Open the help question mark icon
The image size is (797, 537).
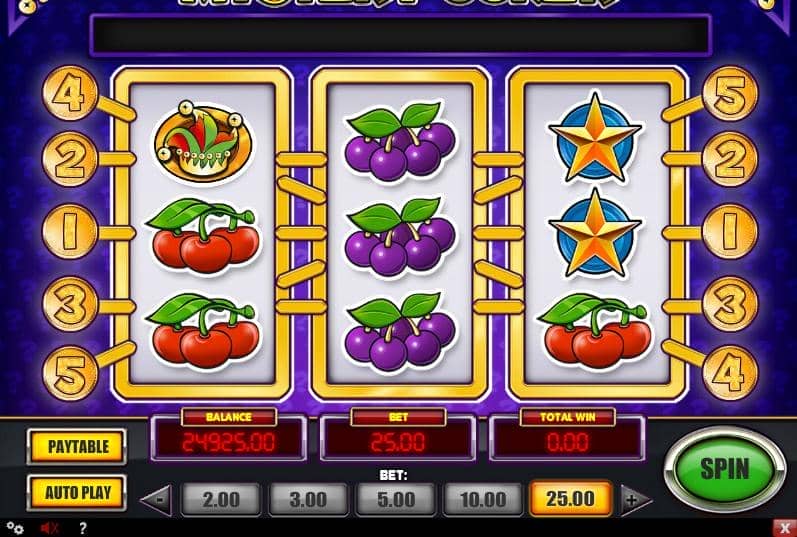(82, 528)
